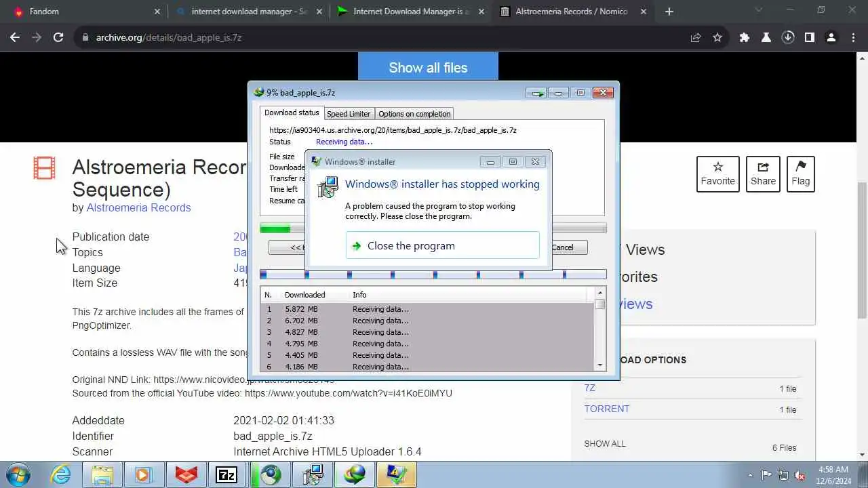Open the Chrome profile avatar
Image resolution: width=868 pixels, height=488 pixels.
[831, 38]
